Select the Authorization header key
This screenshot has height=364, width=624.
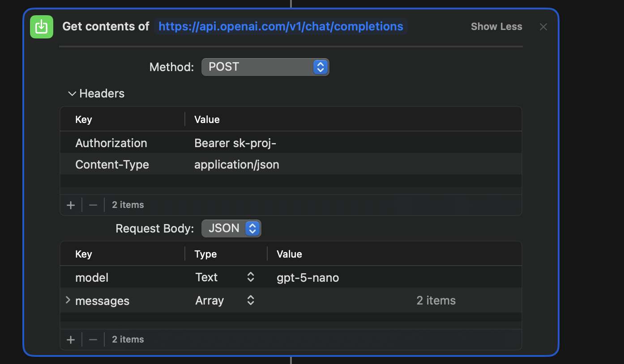111,143
